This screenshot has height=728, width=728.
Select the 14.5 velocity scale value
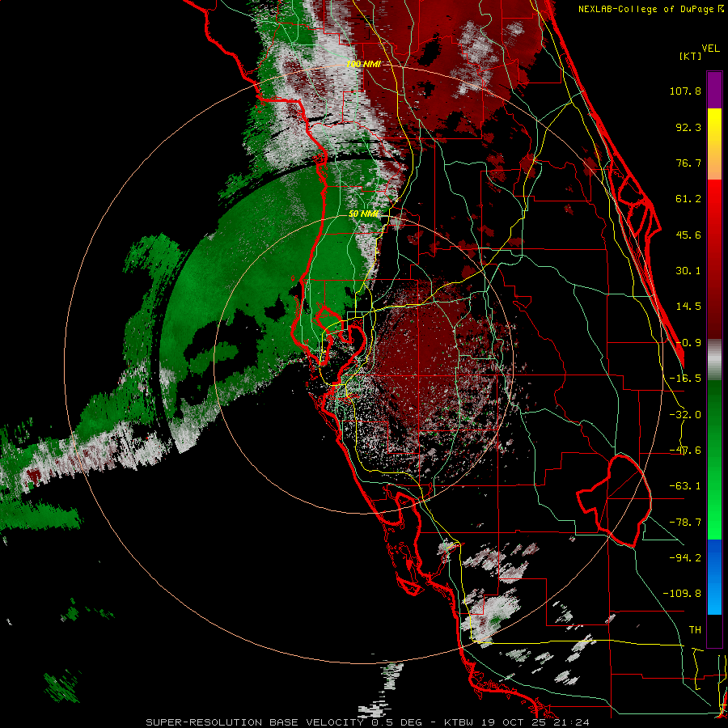click(688, 307)
